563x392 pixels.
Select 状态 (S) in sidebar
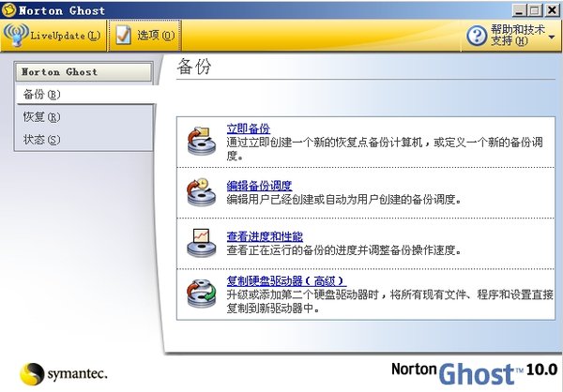click(x=85, y=140)
